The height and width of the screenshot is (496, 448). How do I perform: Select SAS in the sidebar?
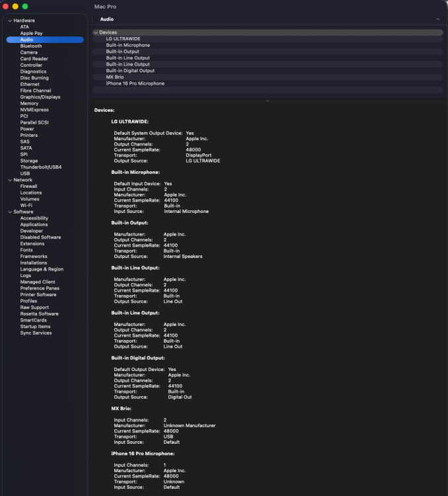(24, 142)
